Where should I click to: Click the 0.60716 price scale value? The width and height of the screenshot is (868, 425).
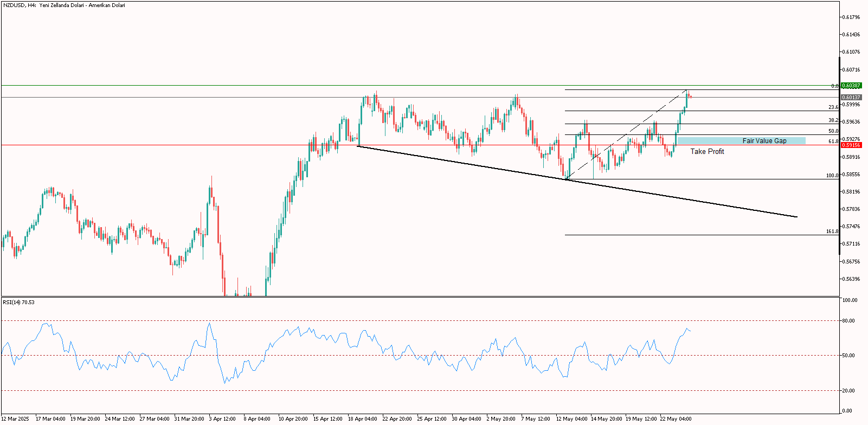click(851, 70)
